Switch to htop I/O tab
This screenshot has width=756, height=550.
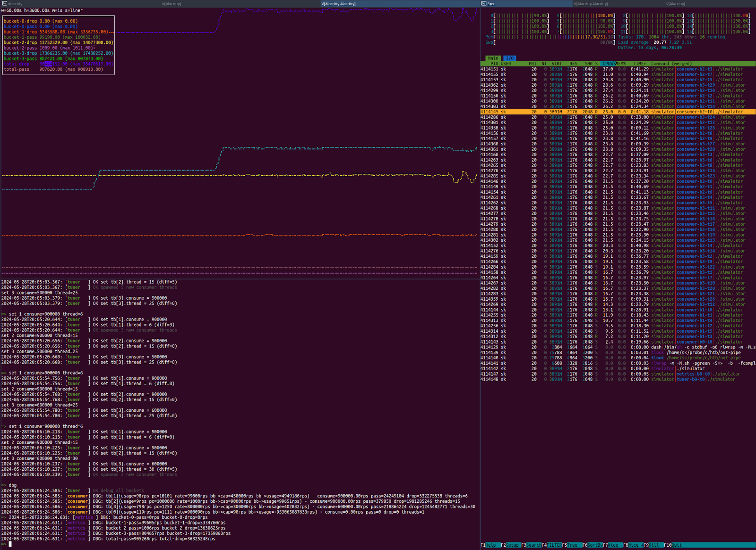(509, 58)
